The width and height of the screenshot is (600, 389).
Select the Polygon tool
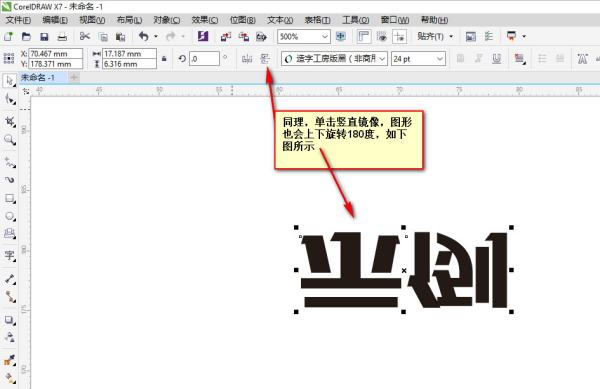pos(10,234)
